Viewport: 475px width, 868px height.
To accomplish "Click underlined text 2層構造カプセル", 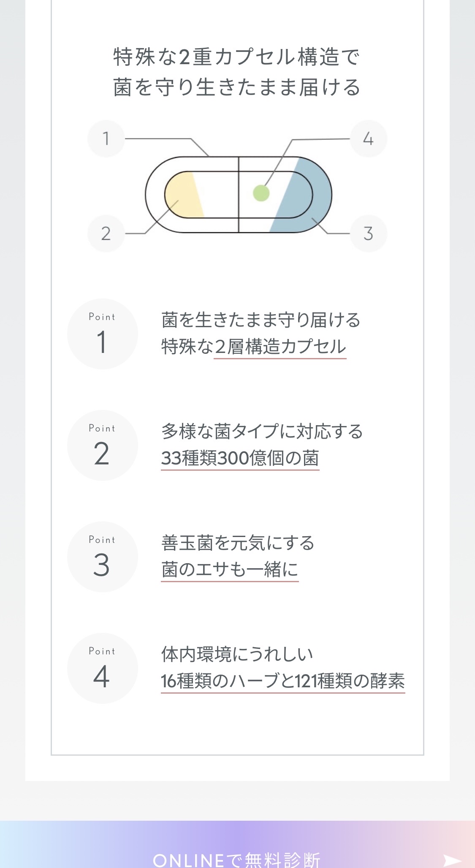I will 280,347.
